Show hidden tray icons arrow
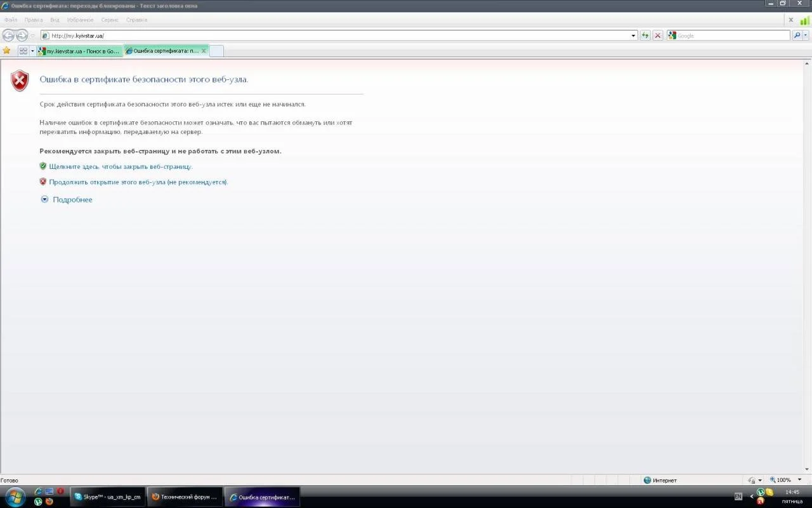The height and width of the screenshot is (508, 812). point(752,497)
